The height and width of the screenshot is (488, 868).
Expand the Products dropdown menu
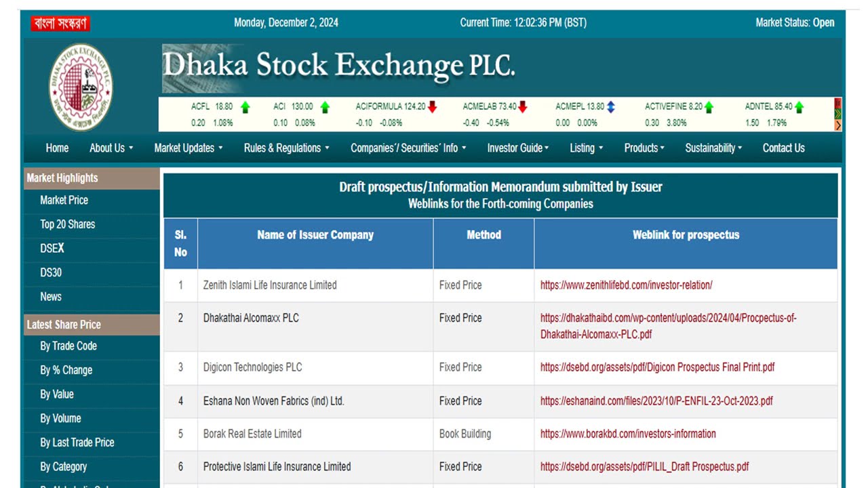[x=644, y=148]
